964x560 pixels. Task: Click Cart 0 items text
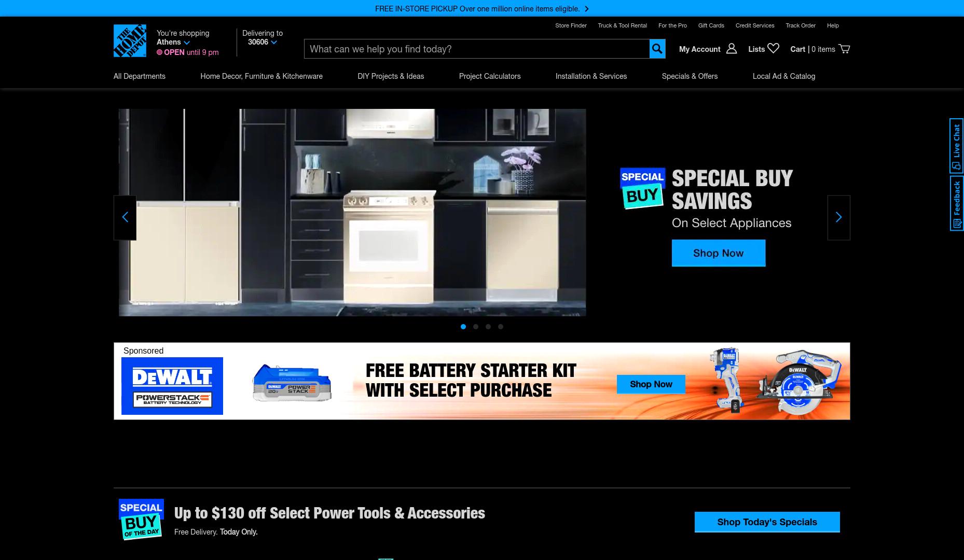(x=812, y=49)
